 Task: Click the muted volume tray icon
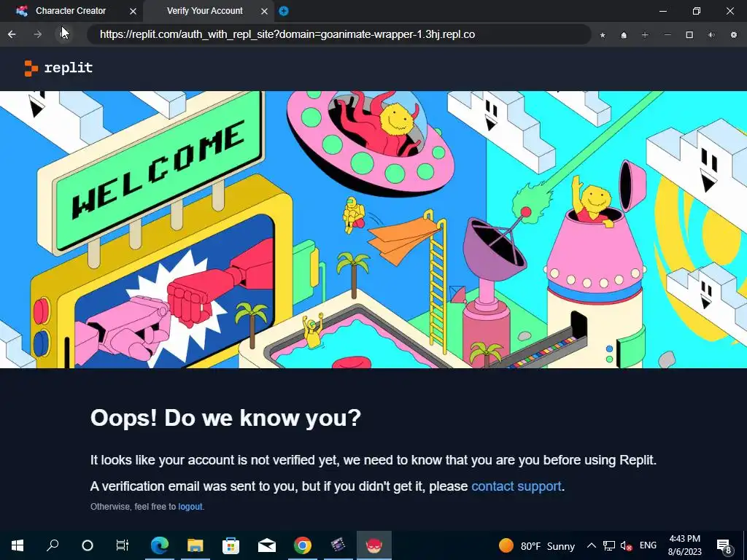coord(626,545)
